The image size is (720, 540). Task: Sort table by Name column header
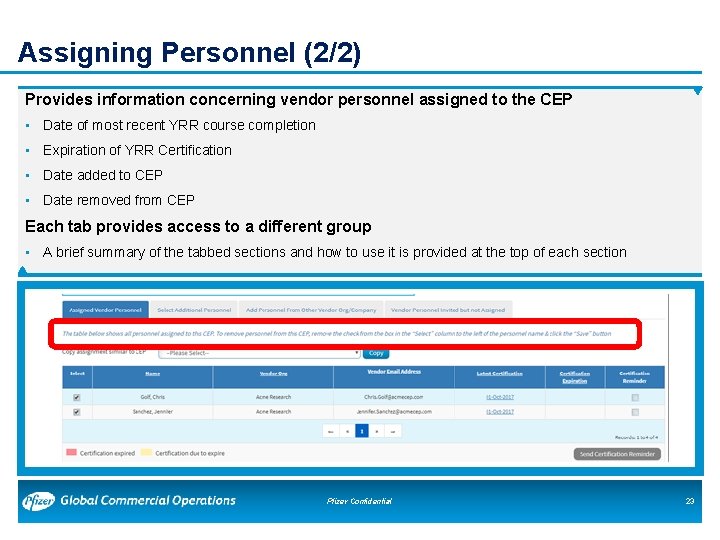pyautogui.click(x=152, y=373)
